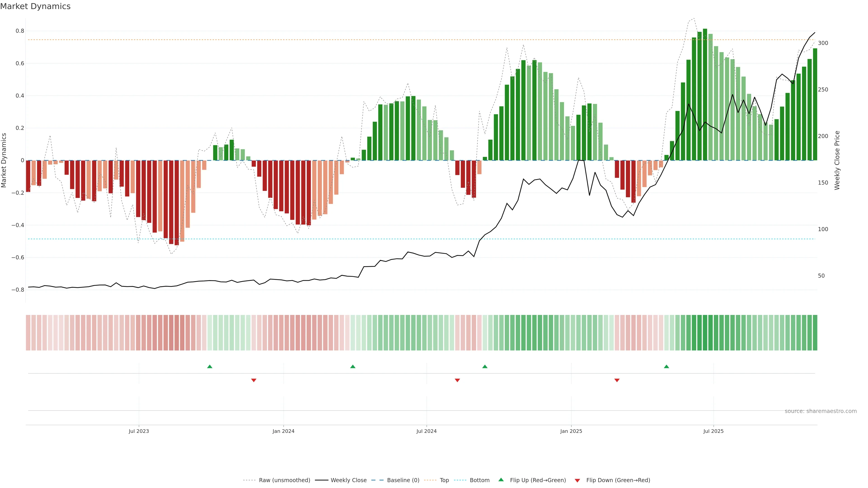868x488 pixels.
Task: Click the Jul 2025 x-axis label
Action: [713, 431]
